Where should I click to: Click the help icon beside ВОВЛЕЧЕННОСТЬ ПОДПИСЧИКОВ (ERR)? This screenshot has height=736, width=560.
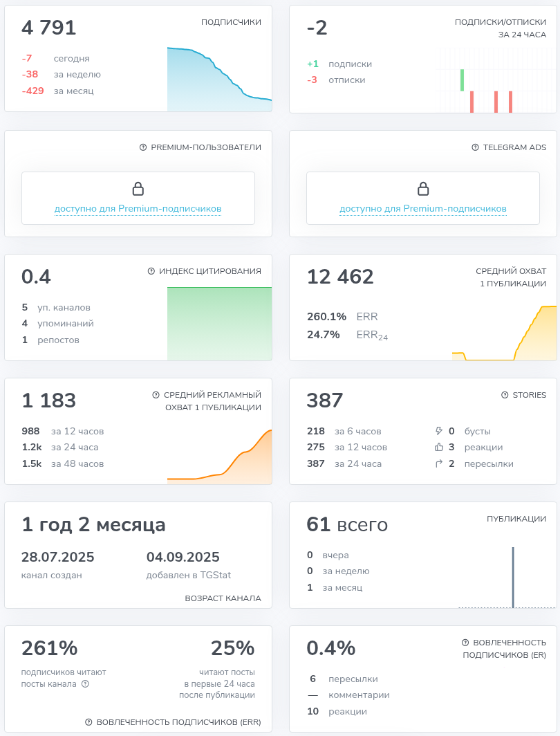88,722
